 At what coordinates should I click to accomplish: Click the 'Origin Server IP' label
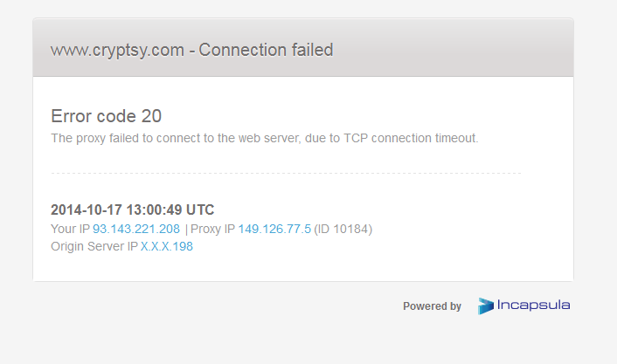[x=94, y=246]
